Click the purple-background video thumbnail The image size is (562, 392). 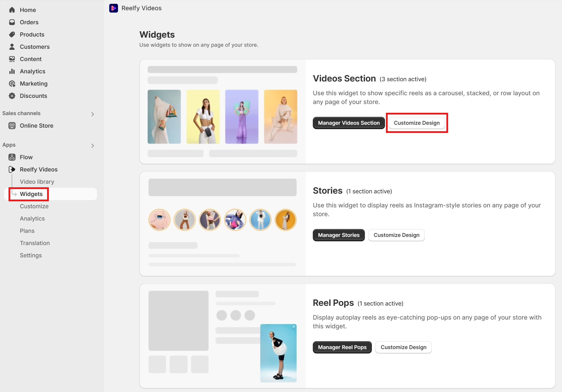tap(242, 117)
